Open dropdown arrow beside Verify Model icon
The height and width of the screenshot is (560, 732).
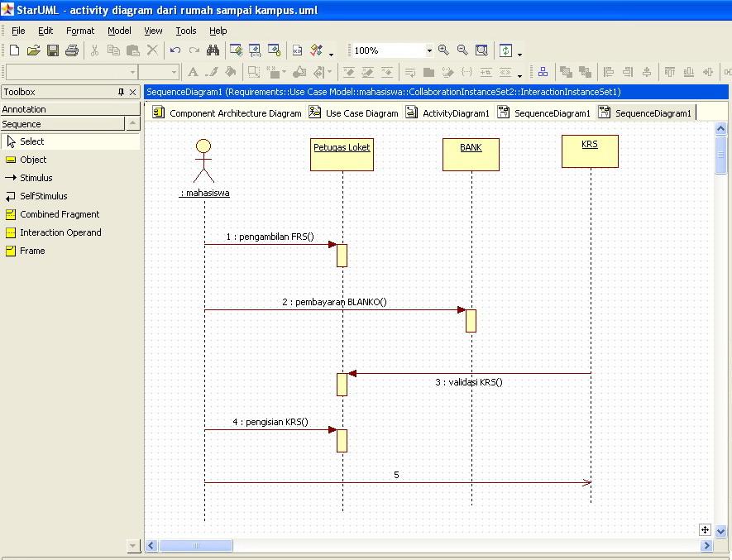[x=331, y=54]
